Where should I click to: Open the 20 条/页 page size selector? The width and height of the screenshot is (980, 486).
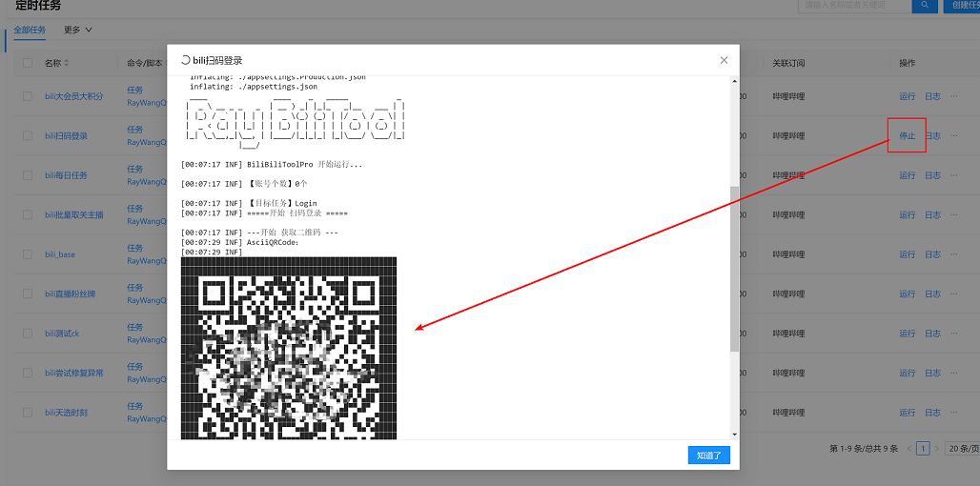pos(961,448)
